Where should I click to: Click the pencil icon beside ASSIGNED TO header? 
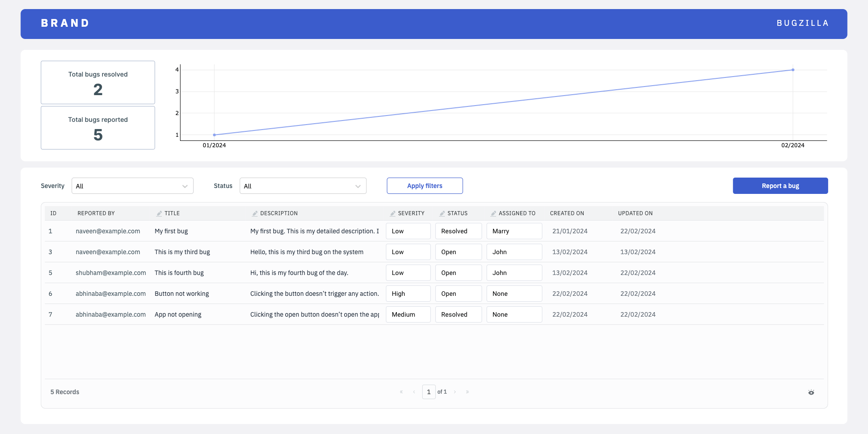click(493, 213)
